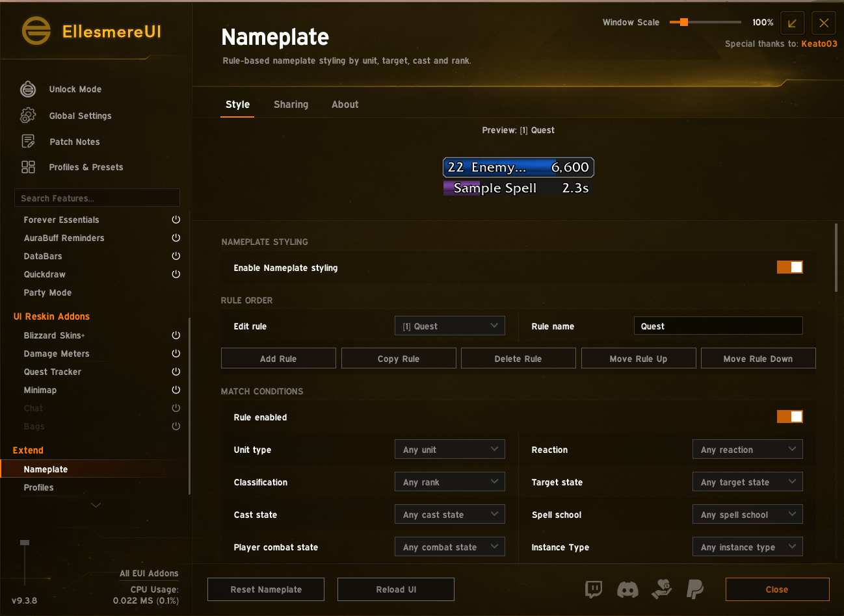Image resolution: width=844 pixels, height=616 pixels.
Task: Open the Discord icon link
Action: [627, 590]
